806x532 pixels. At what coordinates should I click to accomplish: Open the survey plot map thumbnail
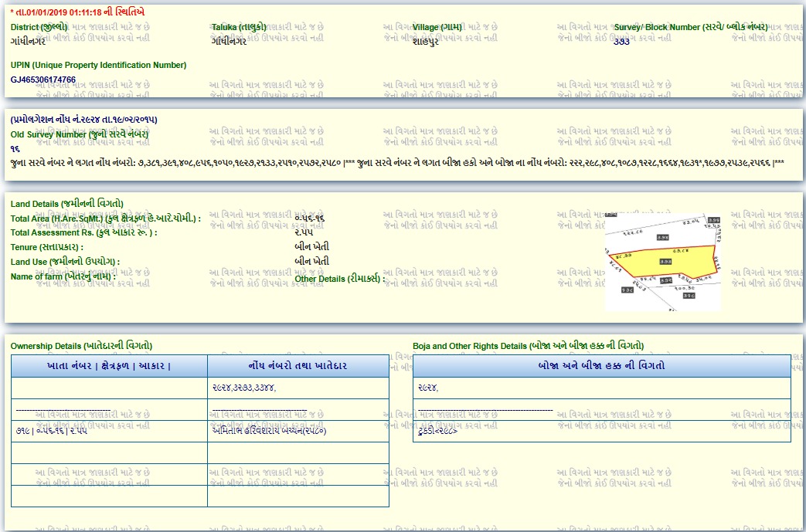[662, 262]
